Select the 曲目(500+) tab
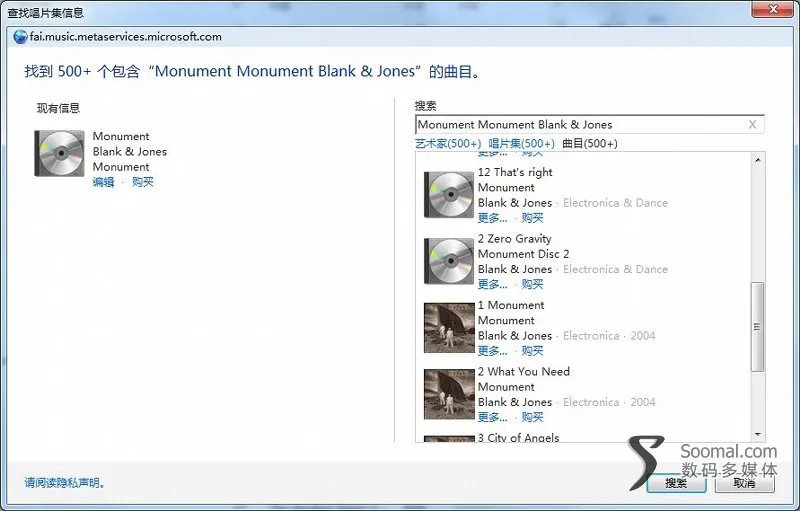Image resolution: width=800 pixels, height=511 pixels. point(590,144)
